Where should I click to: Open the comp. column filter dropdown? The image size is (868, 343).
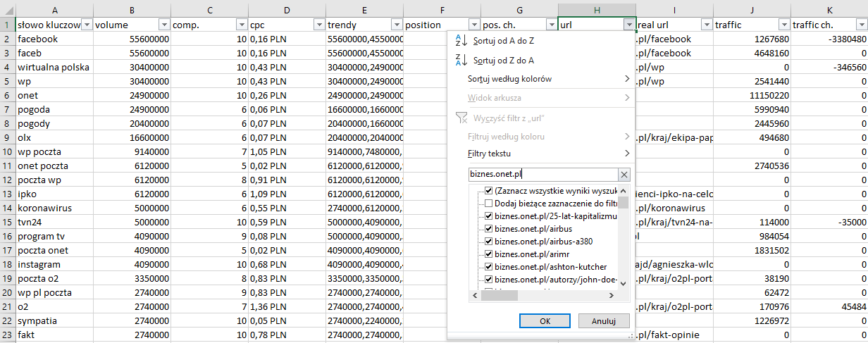click(241, 25)
